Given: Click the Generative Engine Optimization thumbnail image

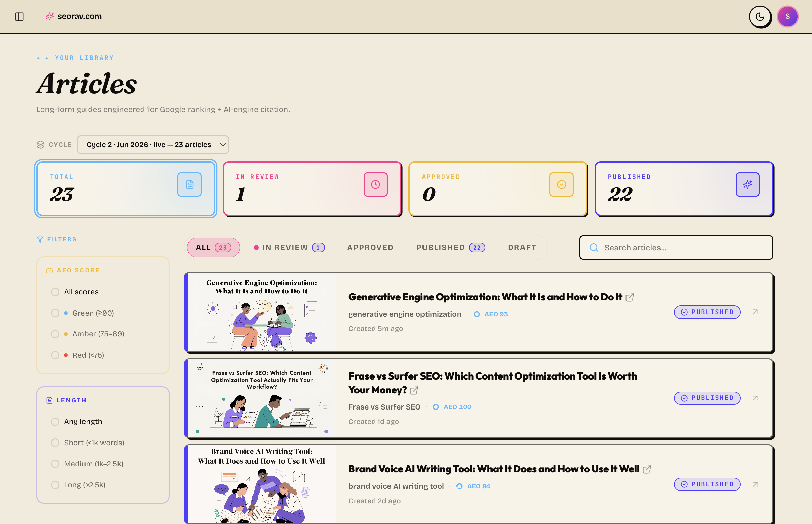Looking at the screenshot, I should tap(262, 312).
